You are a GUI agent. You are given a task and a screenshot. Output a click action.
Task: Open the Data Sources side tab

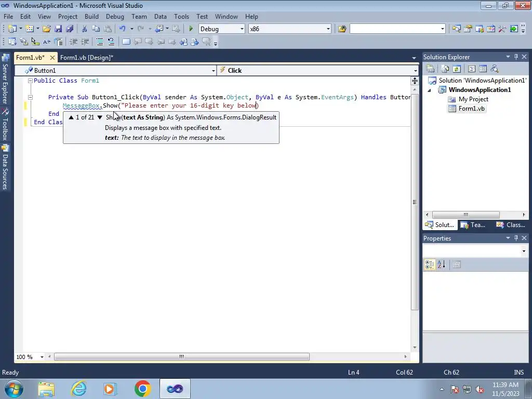coord(5,168)
